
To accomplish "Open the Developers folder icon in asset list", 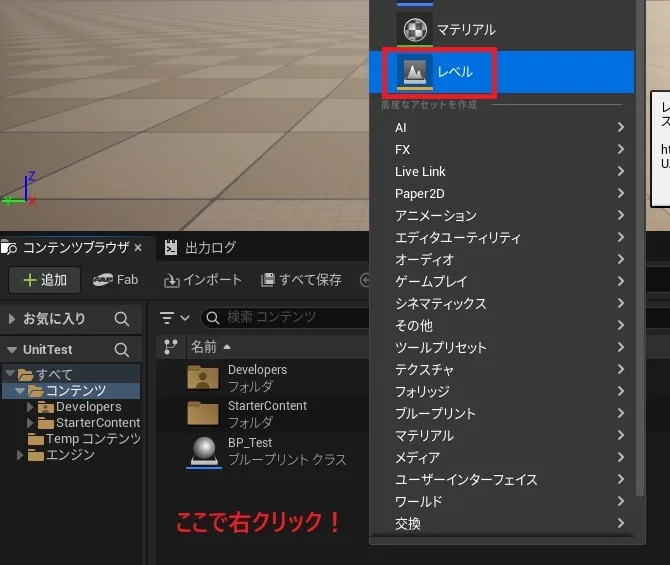I will click(203, 377).
